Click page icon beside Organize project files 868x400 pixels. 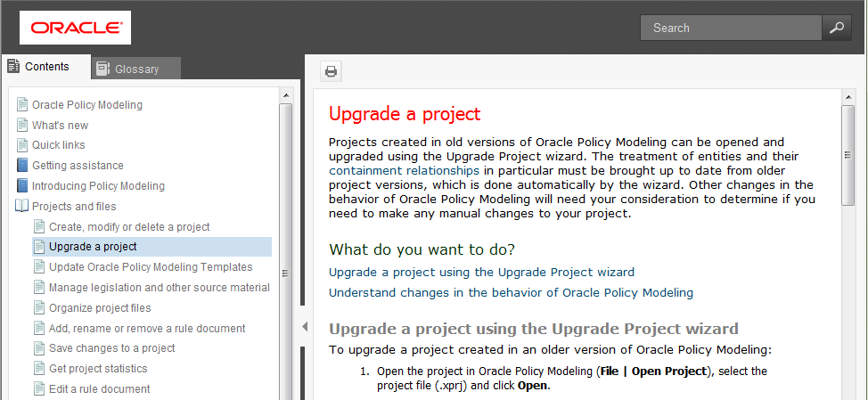(x=38, y=307)
